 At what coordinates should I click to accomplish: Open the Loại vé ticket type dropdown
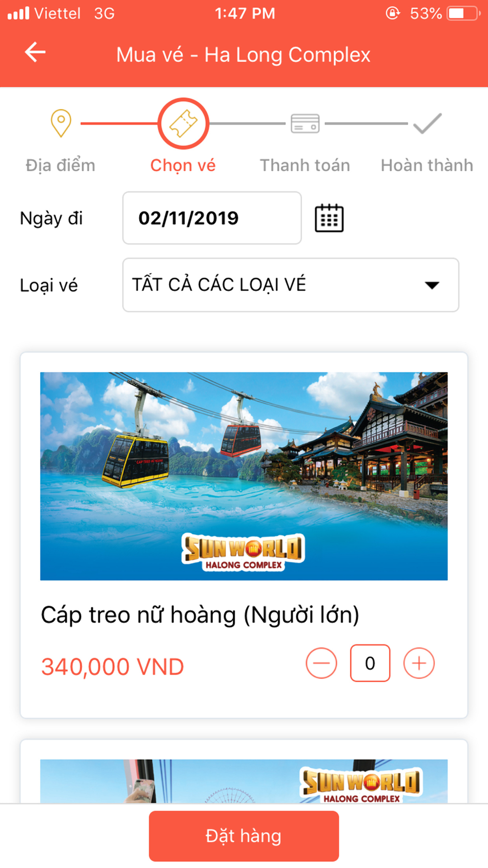coord(290,285)
